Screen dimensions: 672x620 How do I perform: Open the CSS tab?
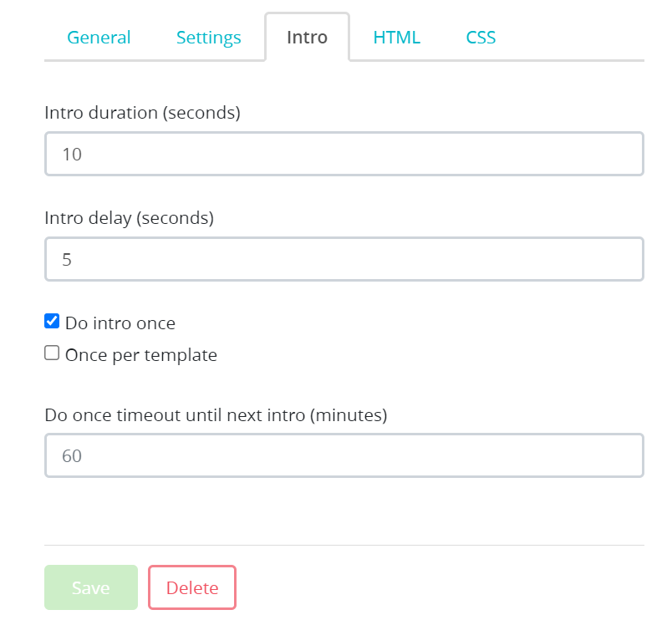tap(481, 38)
